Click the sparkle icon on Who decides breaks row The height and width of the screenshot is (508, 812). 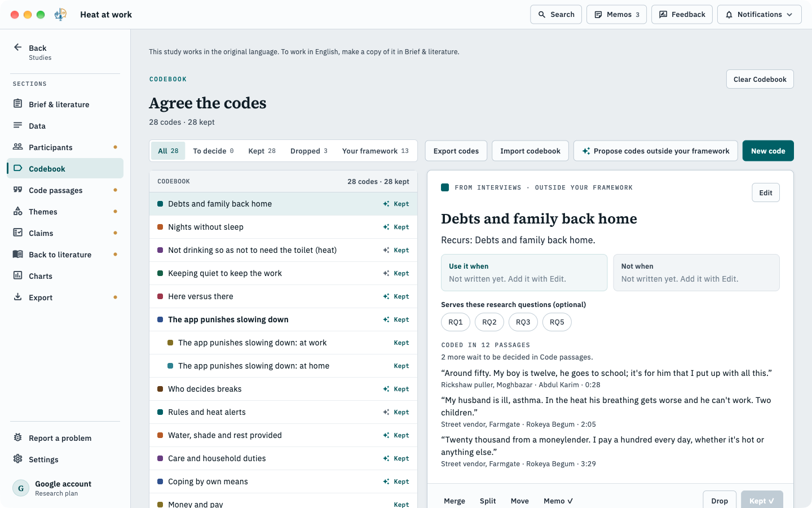[x=386, y=389]
